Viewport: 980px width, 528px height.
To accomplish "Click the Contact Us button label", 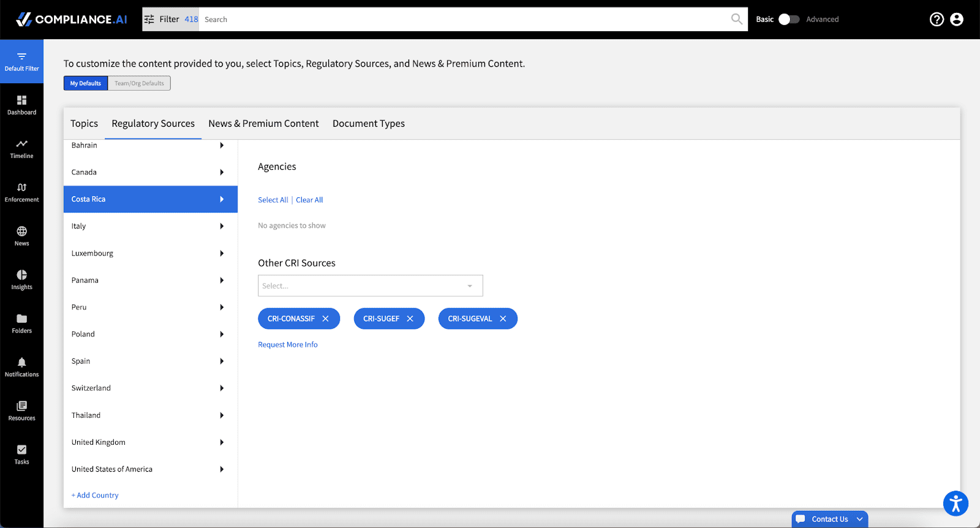I will coord(830,519).
